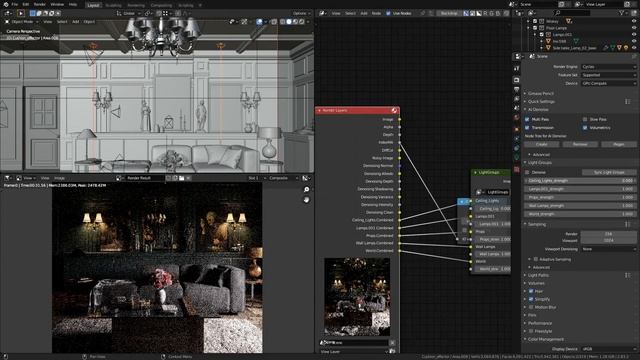This screenshot has width=640, height=360.
Task: Click the Render samples field
Action: point(609,234)
